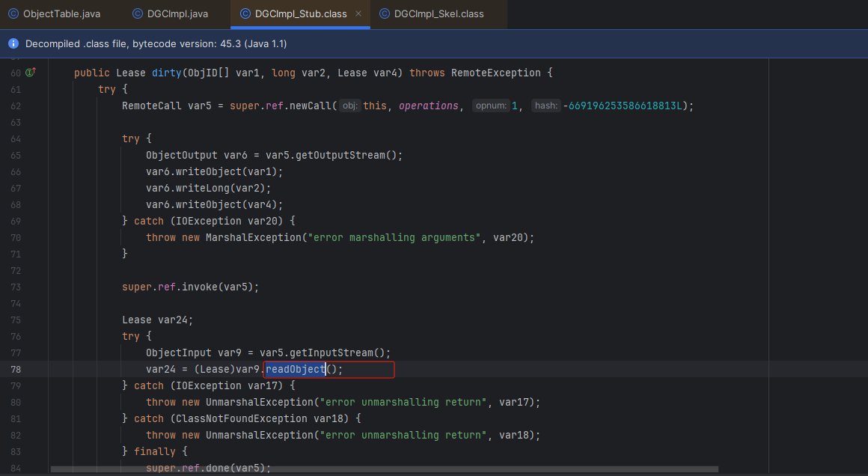Click the highlighted readObject method call
The height and width of the screenshot is (476, 868).
point(295,369)
